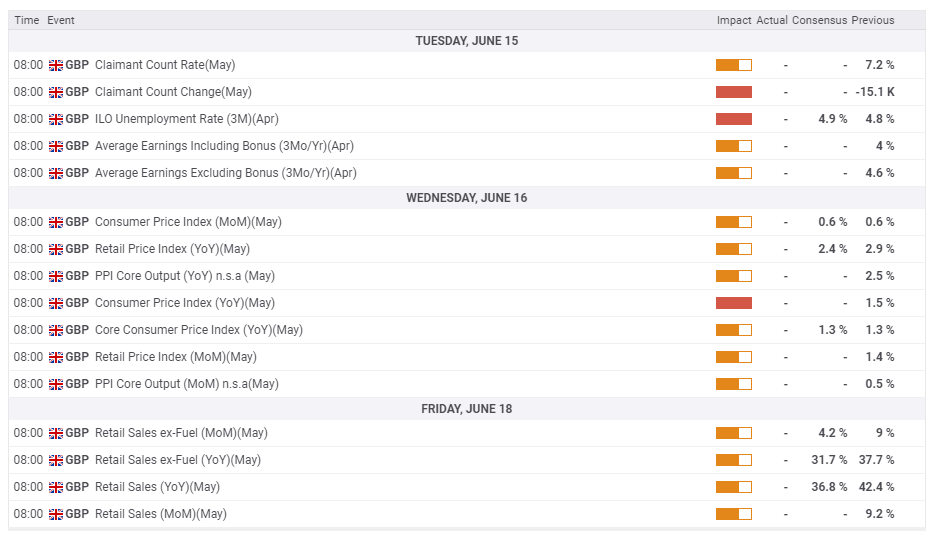Image resolution: width=935 pixels, height=542 pixels.
Task: Expand the Friday, June 18 date header
Action: point(467,409)
